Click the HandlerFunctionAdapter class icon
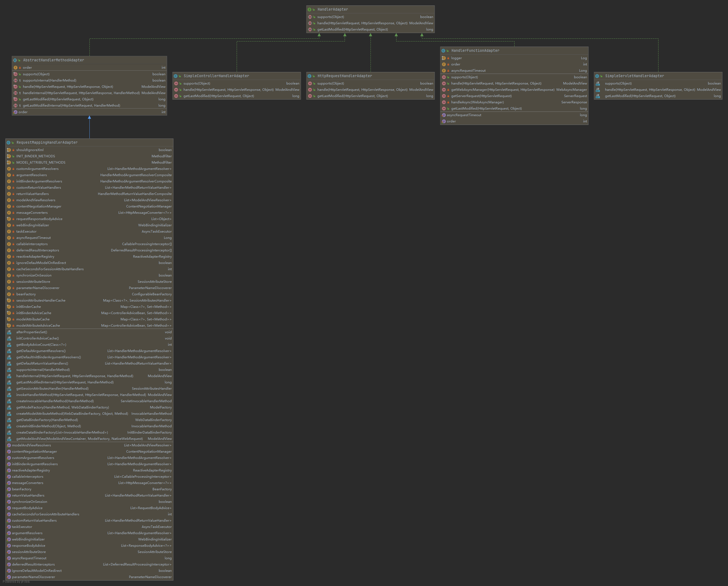 click(443, 51)
